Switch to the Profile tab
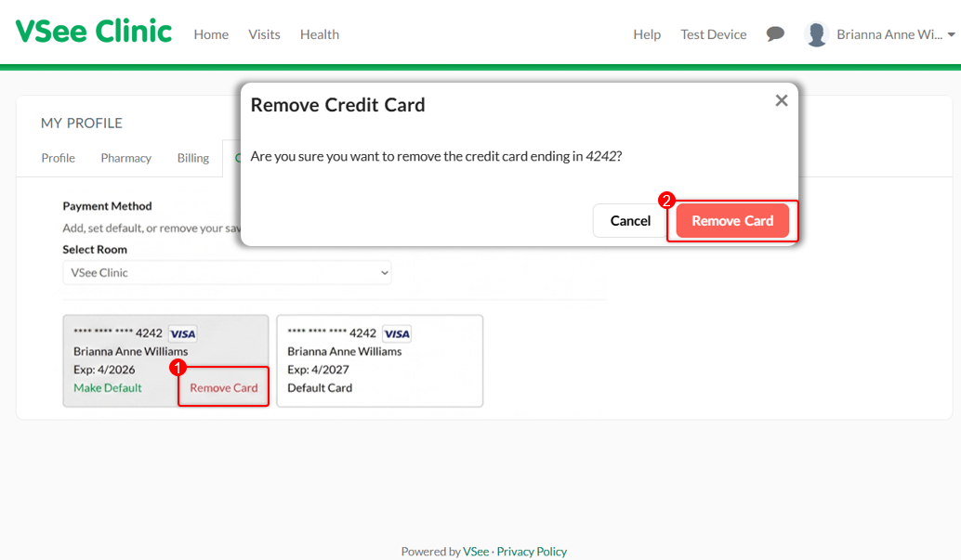The image size is (961, 560). (x=59, y=158)
